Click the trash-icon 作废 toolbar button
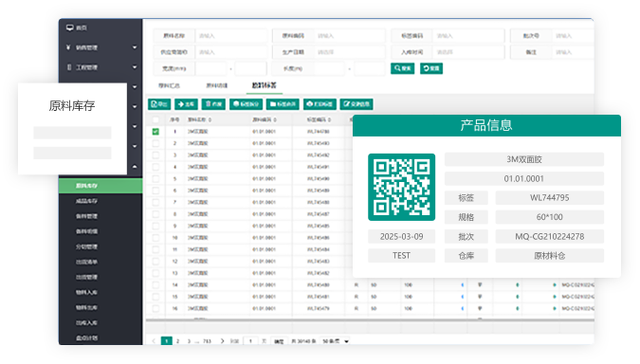This screenshot has width=640, height=364. coord(213,104)
